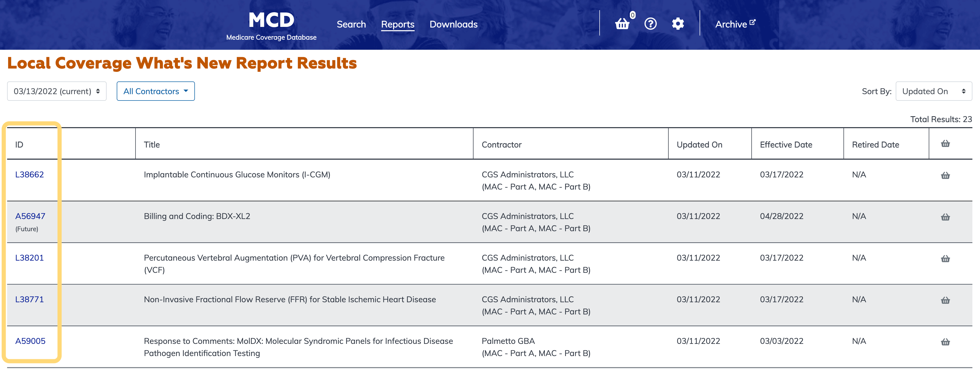Expand the All Contractors dropdown
The image size is (980, 369).
tap(156, 91)
